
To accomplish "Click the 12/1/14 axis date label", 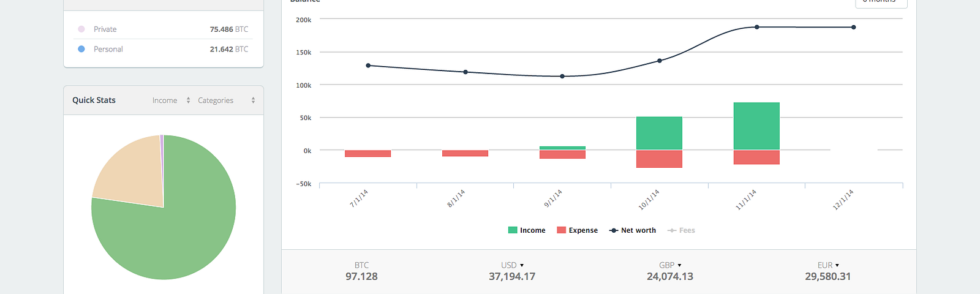I will pyautogui.click(x=843, y=200).
